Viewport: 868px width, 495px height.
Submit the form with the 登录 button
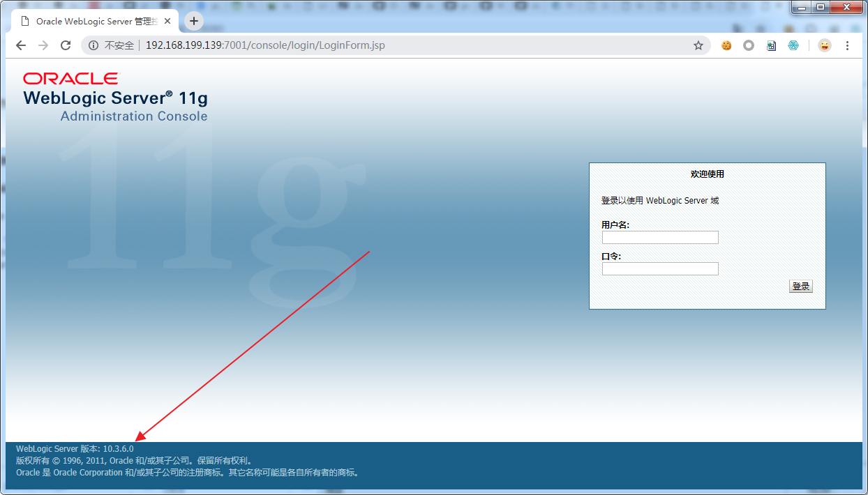pos(801,287)
